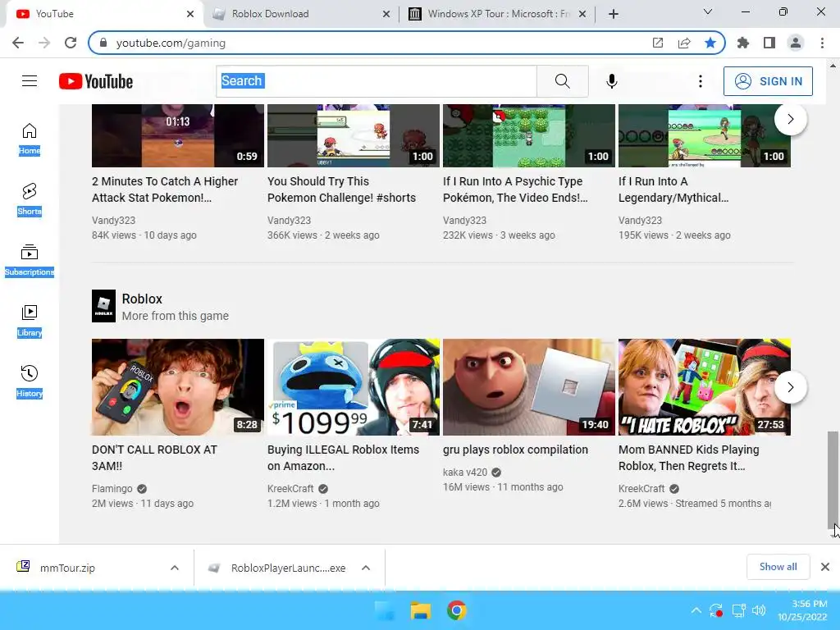Screen dimensions: 840x630
Task: Open Library in the sidebar
Action: click(x=30, y=321)
